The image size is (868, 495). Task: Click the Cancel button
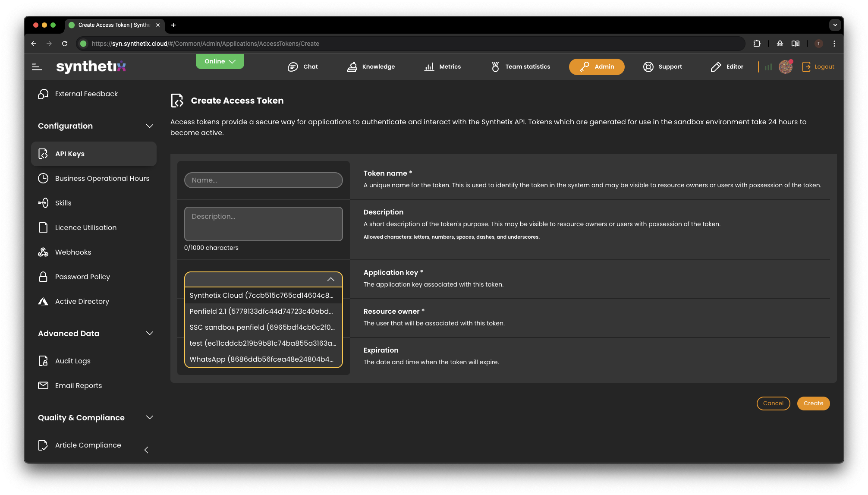[x=773, y=404]
